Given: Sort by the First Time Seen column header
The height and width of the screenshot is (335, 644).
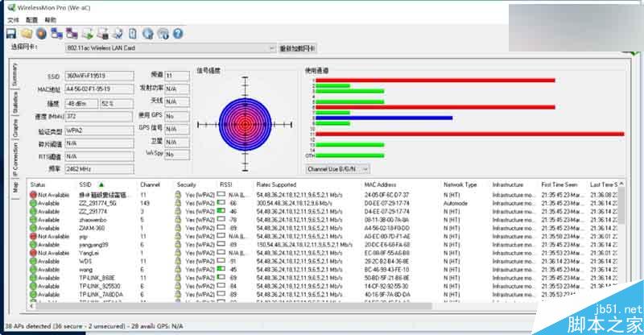Looking at the screenshot, I should [559, 184].
